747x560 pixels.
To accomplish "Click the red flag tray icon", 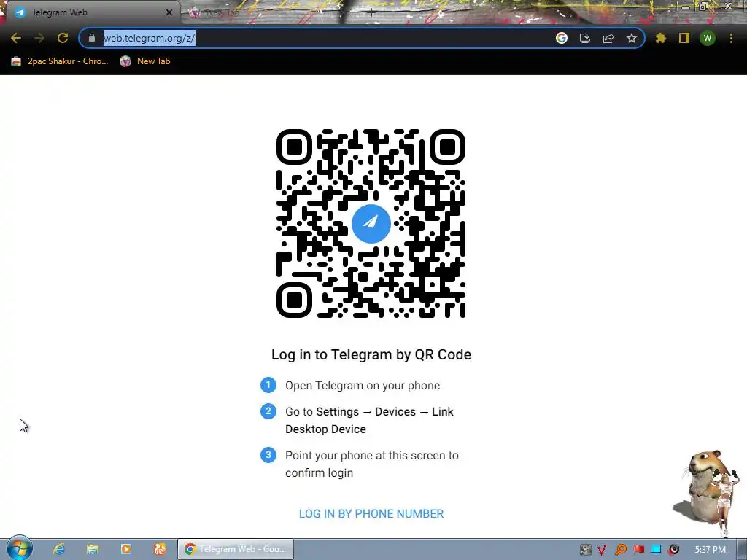I will 638,550.
